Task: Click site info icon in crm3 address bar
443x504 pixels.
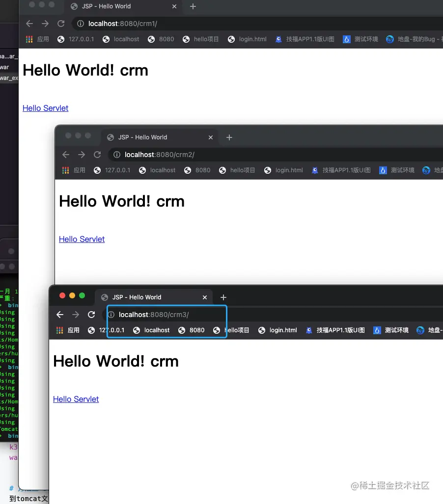Action: (111, 315)
